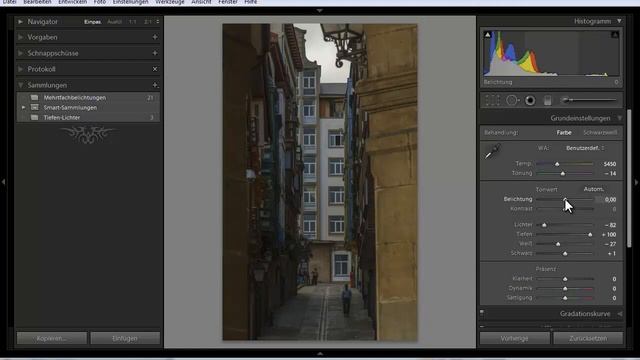
Task: Collapse the Grundeinstellungen panel
Action: (619, 118)
